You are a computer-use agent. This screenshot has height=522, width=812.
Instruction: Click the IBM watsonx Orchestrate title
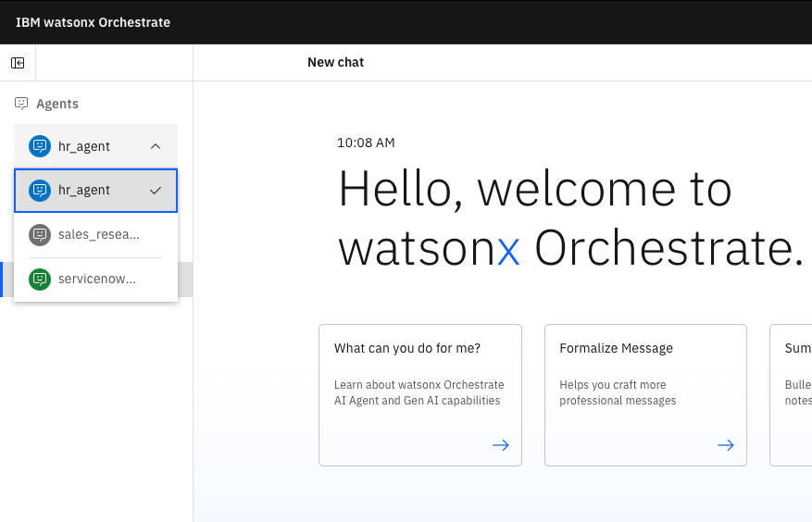[x=94, y=22]
